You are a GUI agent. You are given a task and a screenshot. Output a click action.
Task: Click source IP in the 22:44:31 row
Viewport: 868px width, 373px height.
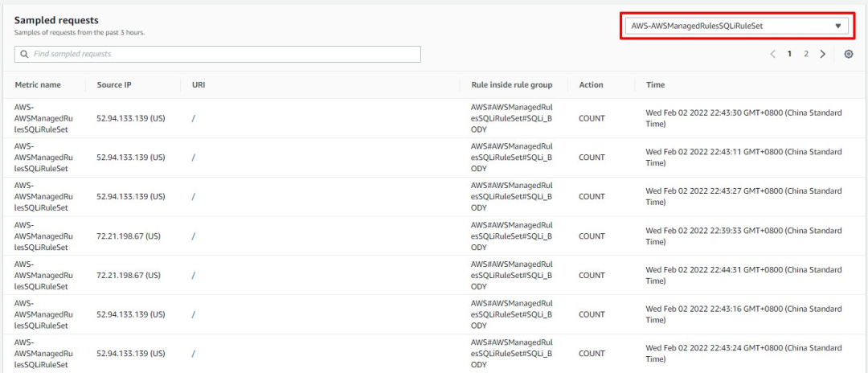coord(129,275)
